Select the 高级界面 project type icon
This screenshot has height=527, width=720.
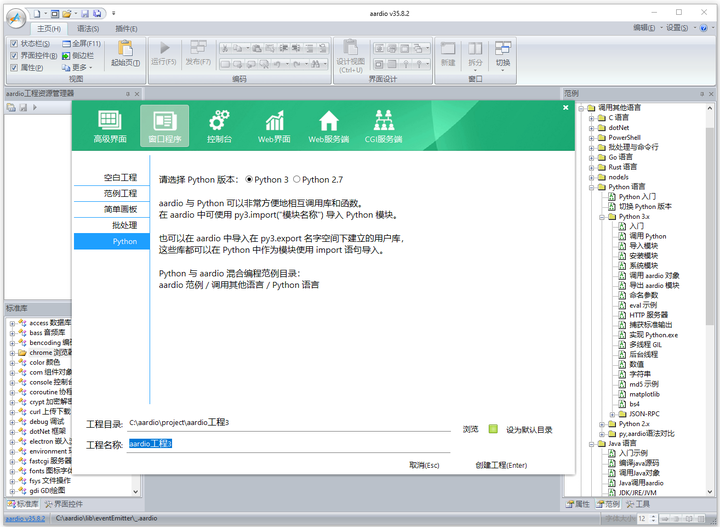coord(110,126)
